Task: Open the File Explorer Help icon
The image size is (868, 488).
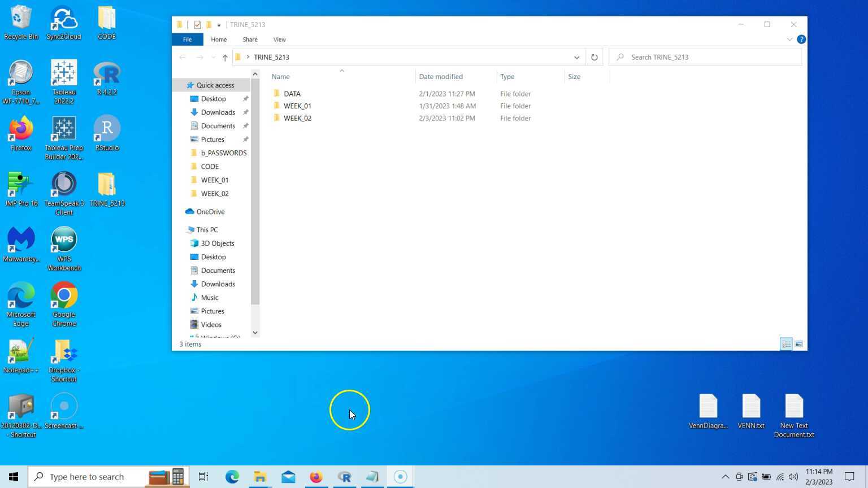Action: pos(801,40)
